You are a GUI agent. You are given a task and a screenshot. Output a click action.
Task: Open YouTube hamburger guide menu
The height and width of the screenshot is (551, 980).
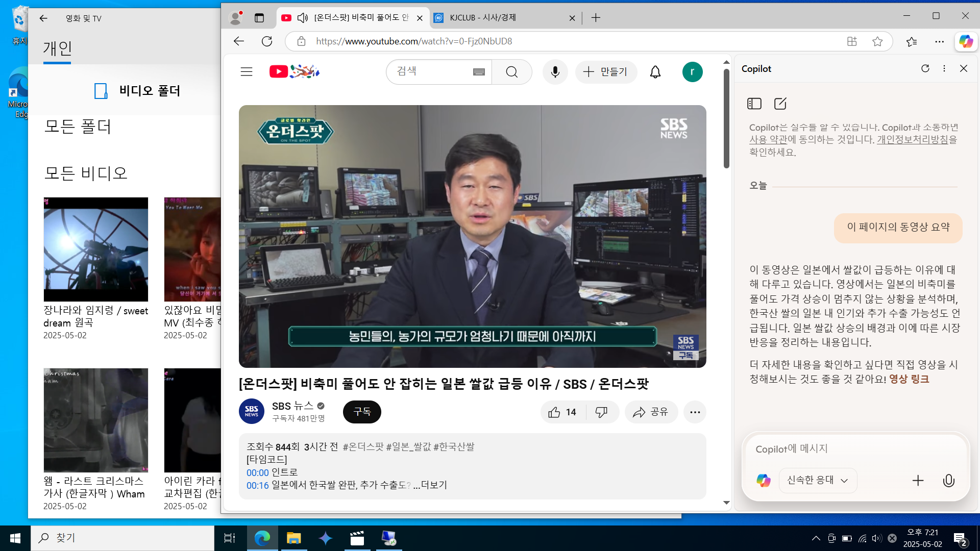[x=247, y=72]
